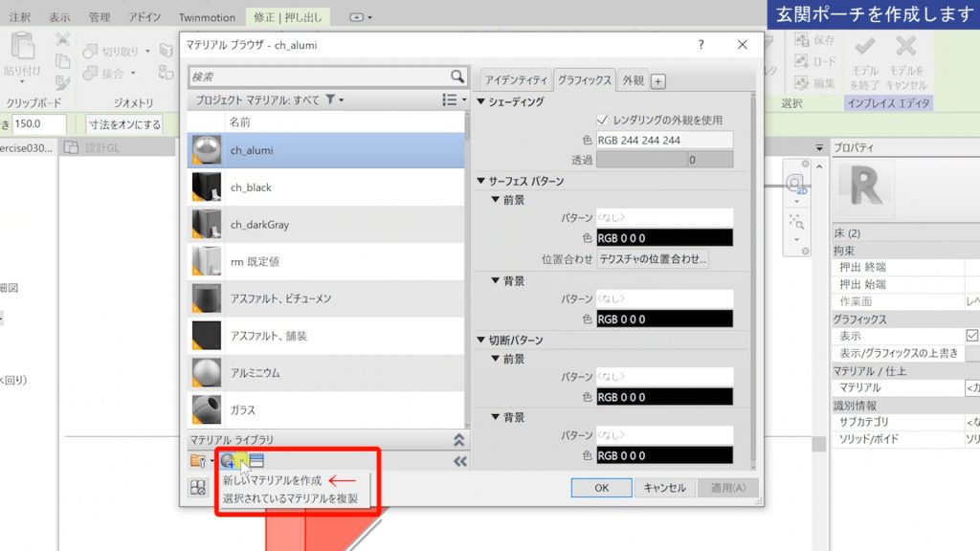Screen dimensions: 980x551
Task: Select the create new material icon
Action: [226, 460]
